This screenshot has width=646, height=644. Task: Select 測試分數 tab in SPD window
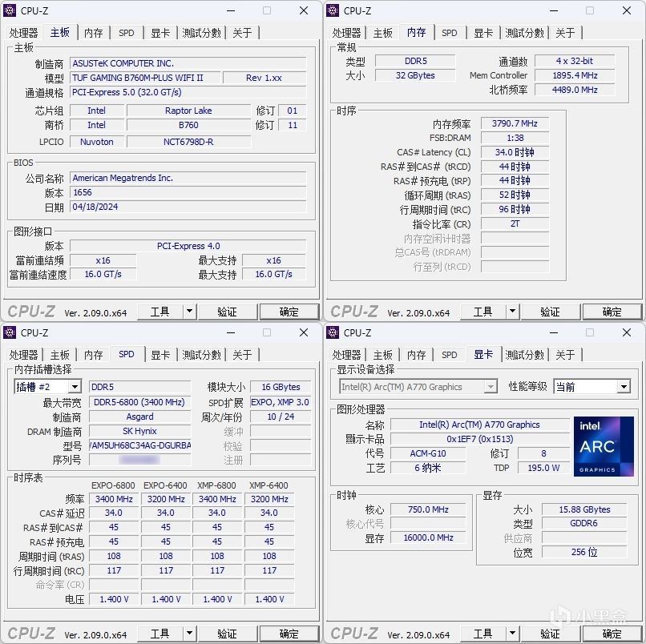click(x=201, y=355)
